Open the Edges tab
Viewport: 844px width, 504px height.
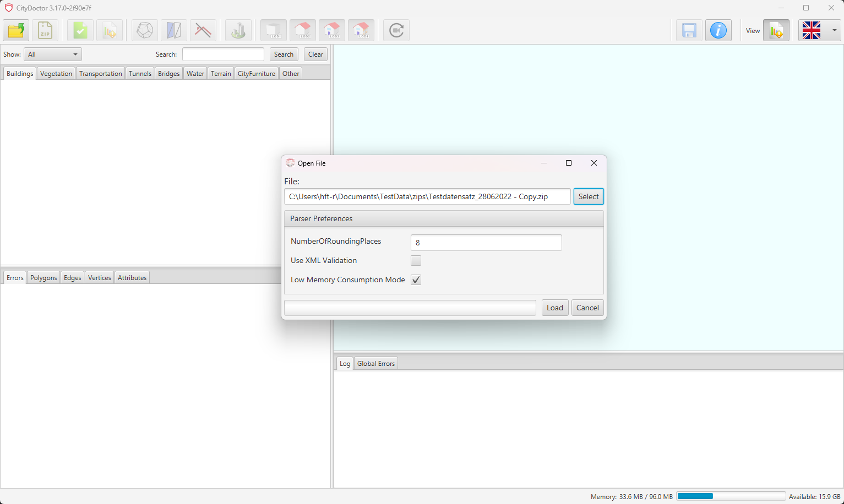(73, 278)
